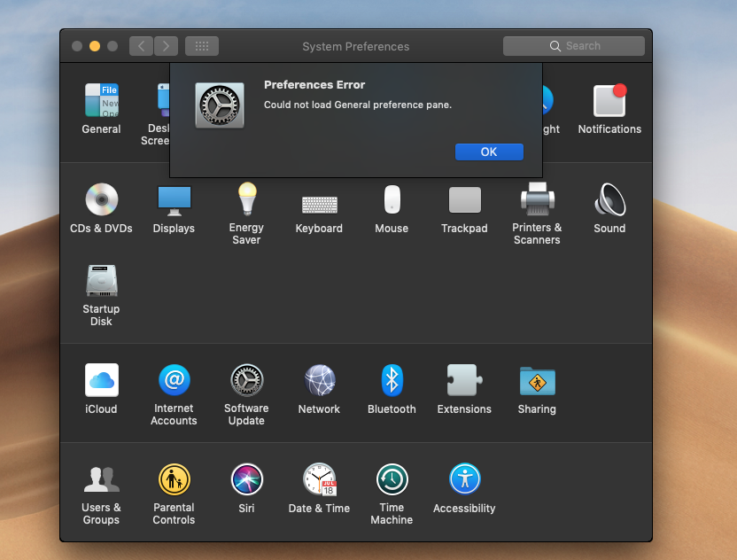
Task: Show all preferences via grid button
Action: pos(202,46)
